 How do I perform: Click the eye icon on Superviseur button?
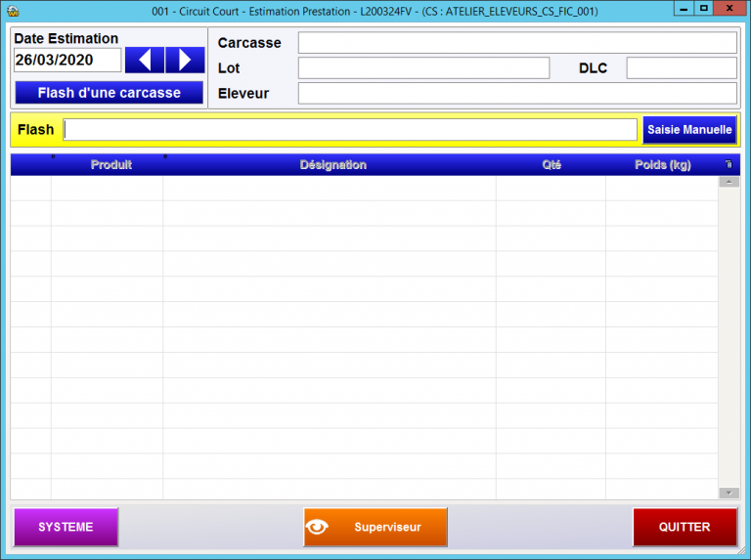(x=317, y=527)
